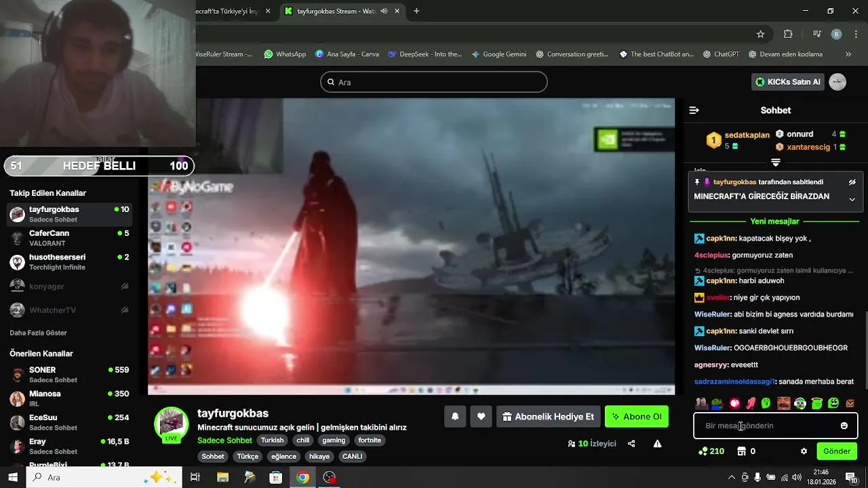Open the chat emoji picker
Screen dimensions: 868x488
point(844,426)
